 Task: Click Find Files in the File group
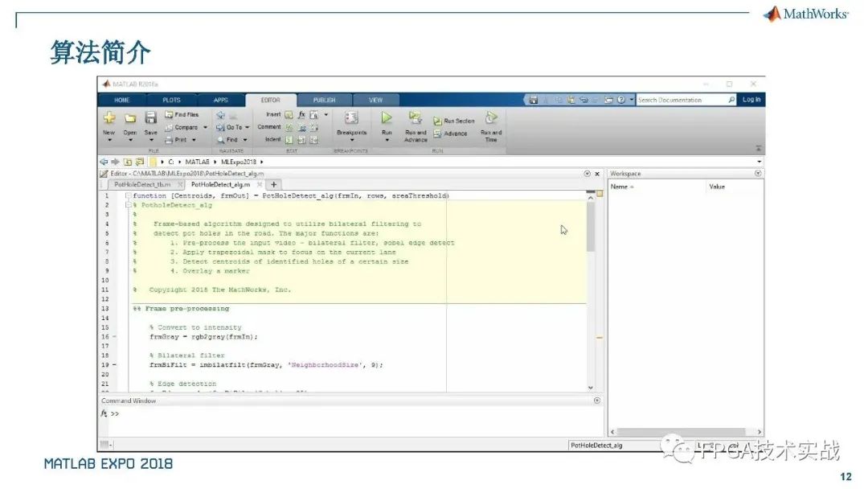click(182, 115)
